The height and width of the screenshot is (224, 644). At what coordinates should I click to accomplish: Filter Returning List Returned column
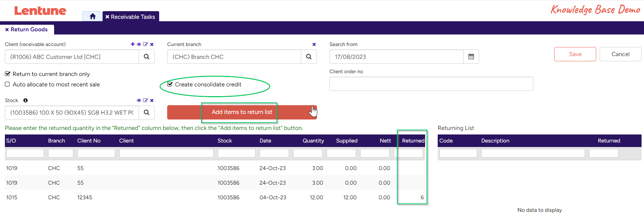[x=604, y=153]
